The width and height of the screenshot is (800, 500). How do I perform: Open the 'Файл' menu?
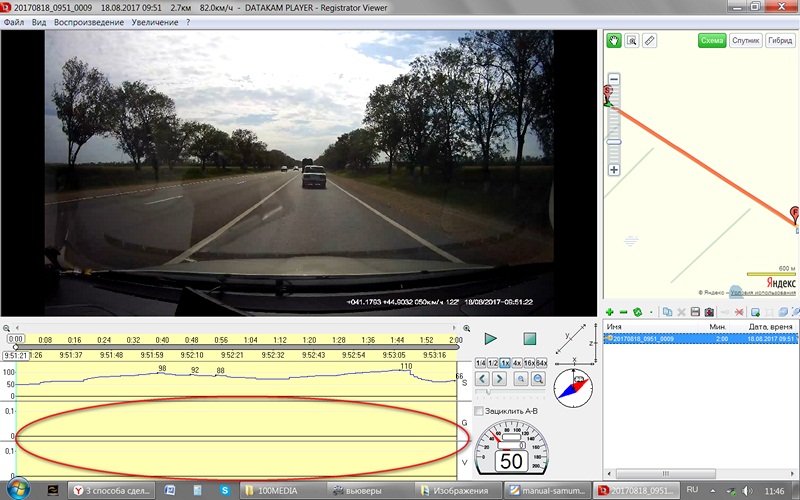pos(14,21)
